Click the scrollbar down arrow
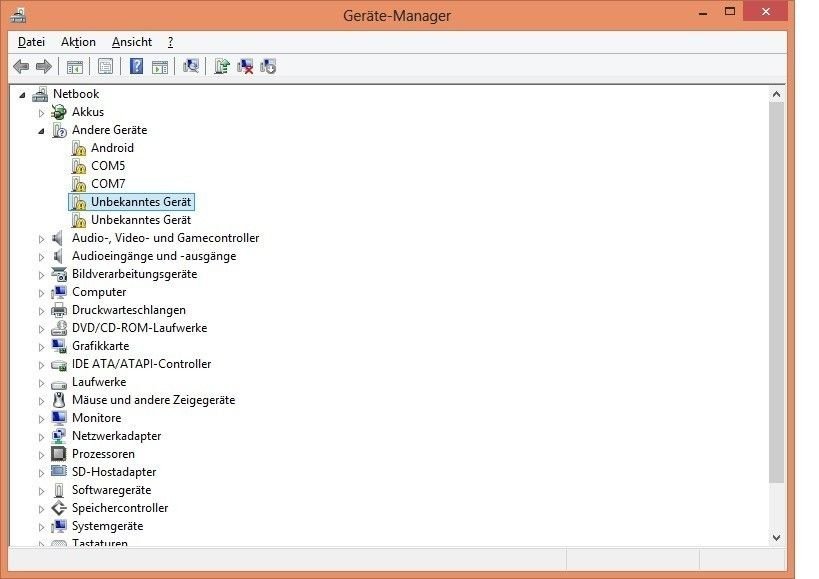This screenshot has height=579, width=819. [776, 538]
